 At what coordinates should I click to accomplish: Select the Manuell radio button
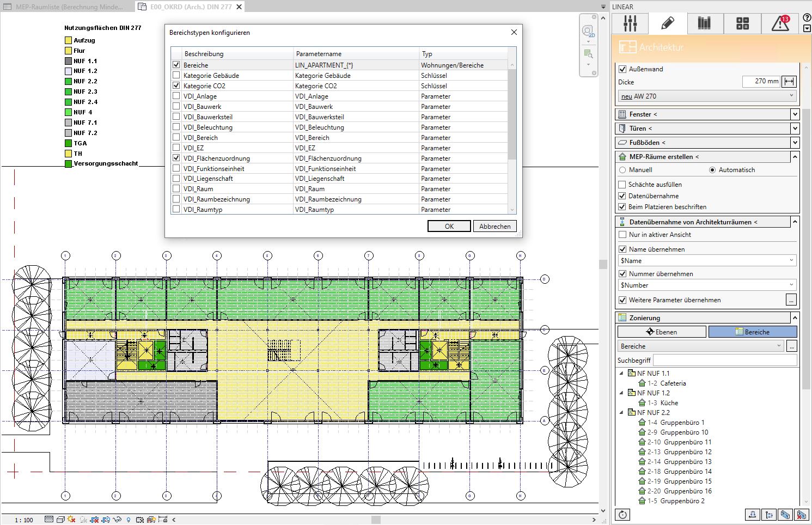point(622,170)
